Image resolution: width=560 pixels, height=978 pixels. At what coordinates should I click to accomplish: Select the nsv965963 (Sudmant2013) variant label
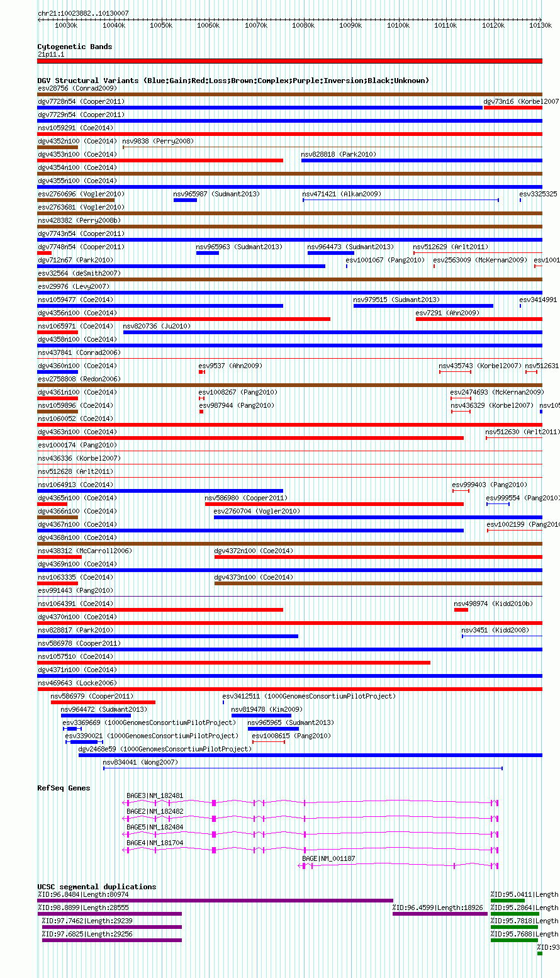(x=239, y=247)
